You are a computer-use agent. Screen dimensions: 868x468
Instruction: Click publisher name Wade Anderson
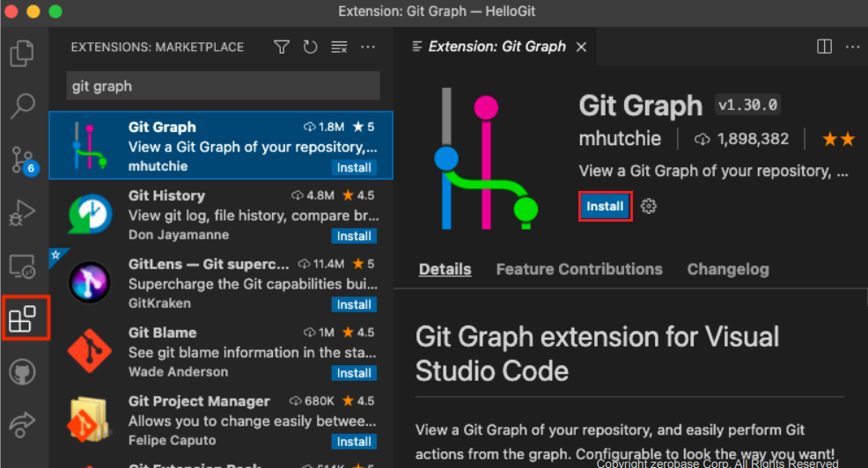178,372
